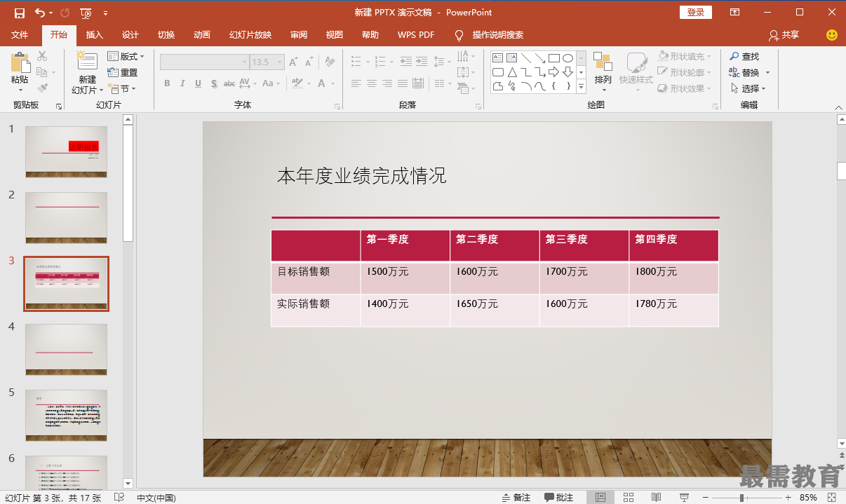Cut selection with the scissors icon
Viewport: 846px width, 504px height.
click(x=42, y=56)
